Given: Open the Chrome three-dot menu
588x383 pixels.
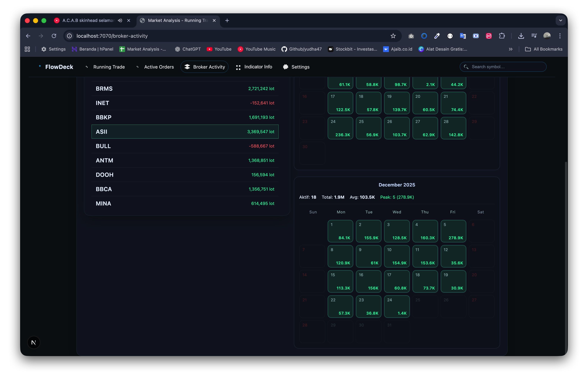Looking at the screenshot, I should tap(560, 36).
